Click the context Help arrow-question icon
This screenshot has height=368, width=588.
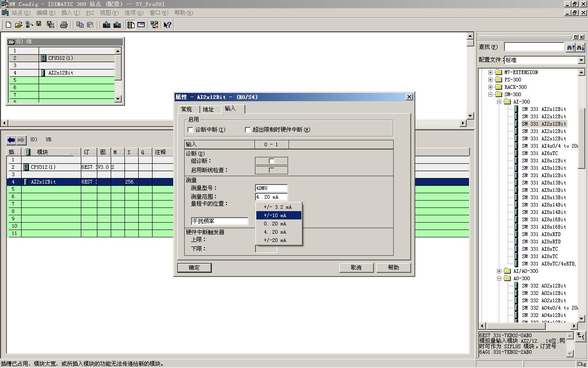tap(167, 25)
